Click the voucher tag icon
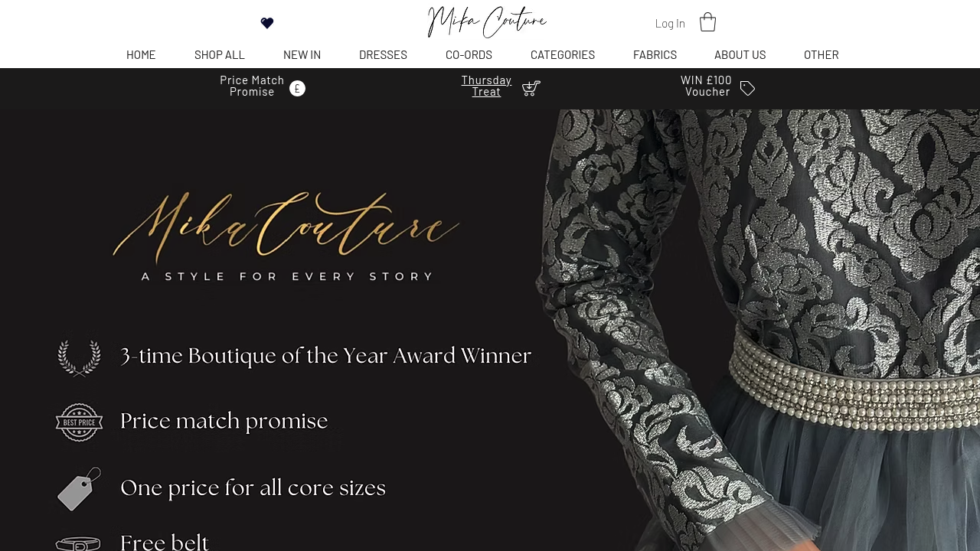Screen dimensions: 980x551 (748, 89)
